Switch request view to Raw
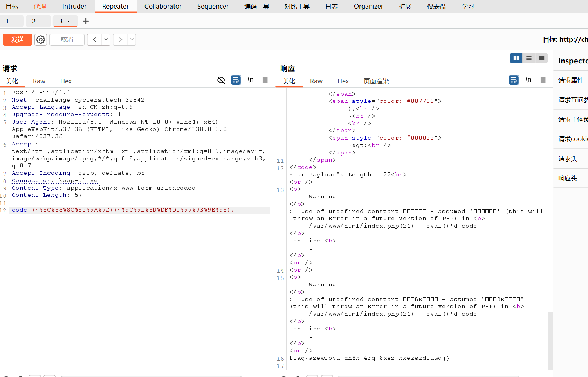Image resolution: width=588 pixels, height=377 pixels. coord(39,81)
